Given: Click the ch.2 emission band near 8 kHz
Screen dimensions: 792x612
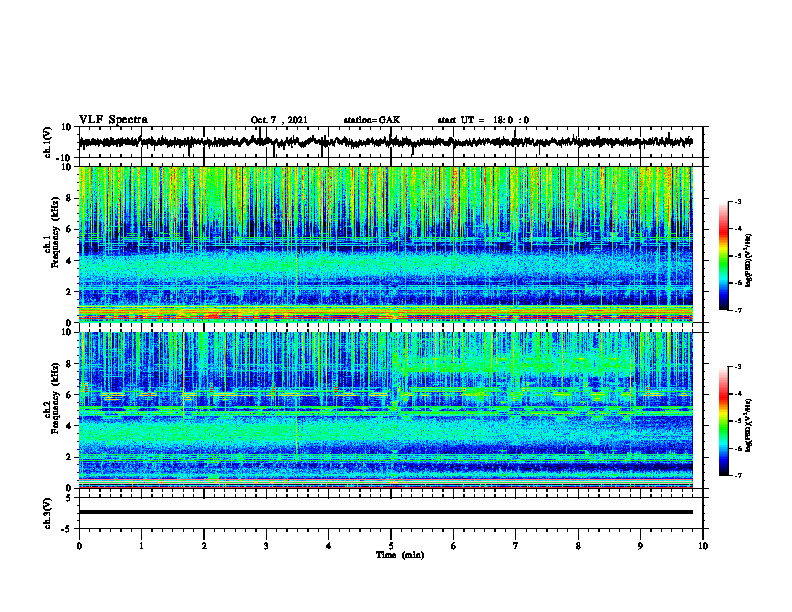Looking at the screenshot, I should click(513, 365).
